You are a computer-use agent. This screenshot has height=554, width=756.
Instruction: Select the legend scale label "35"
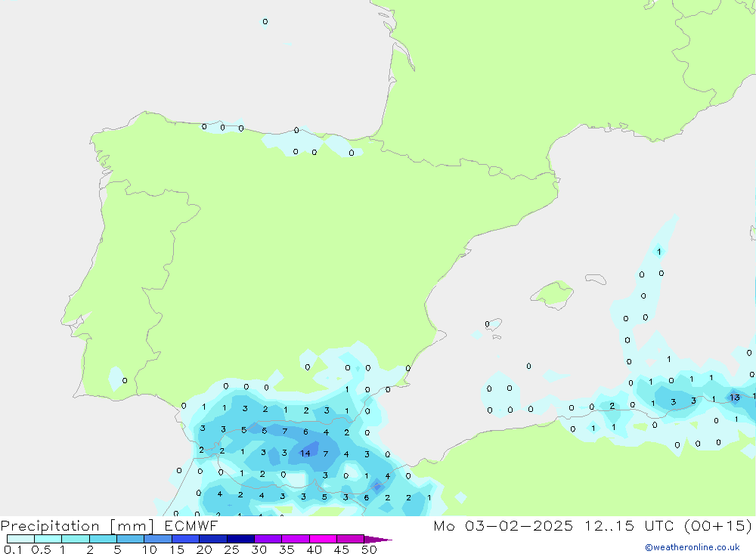coord(287,549)
